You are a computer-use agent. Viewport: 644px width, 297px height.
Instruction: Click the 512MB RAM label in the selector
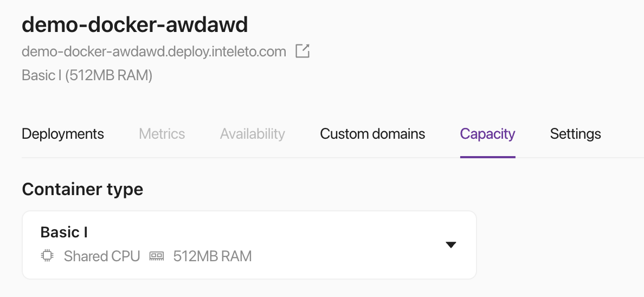[212, 256]
